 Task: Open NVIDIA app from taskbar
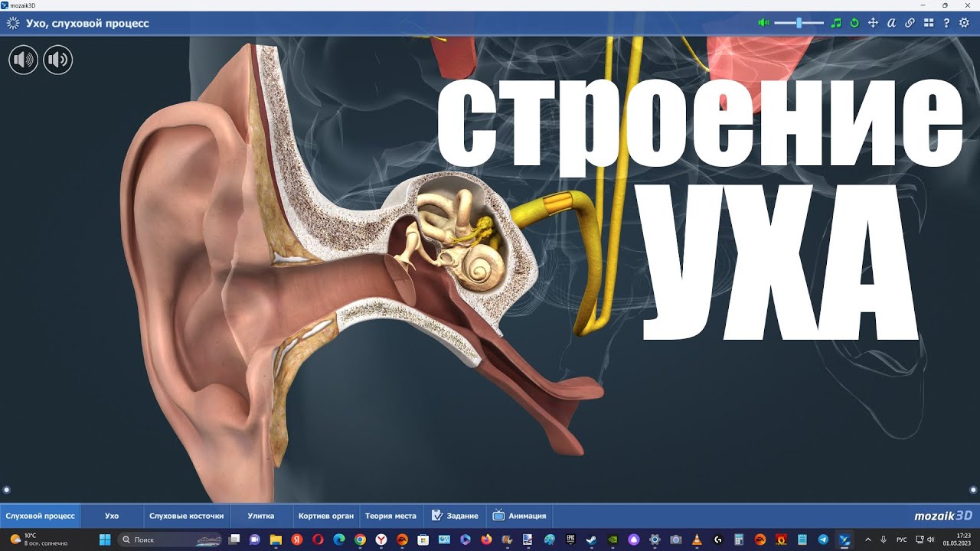point(612,540)
